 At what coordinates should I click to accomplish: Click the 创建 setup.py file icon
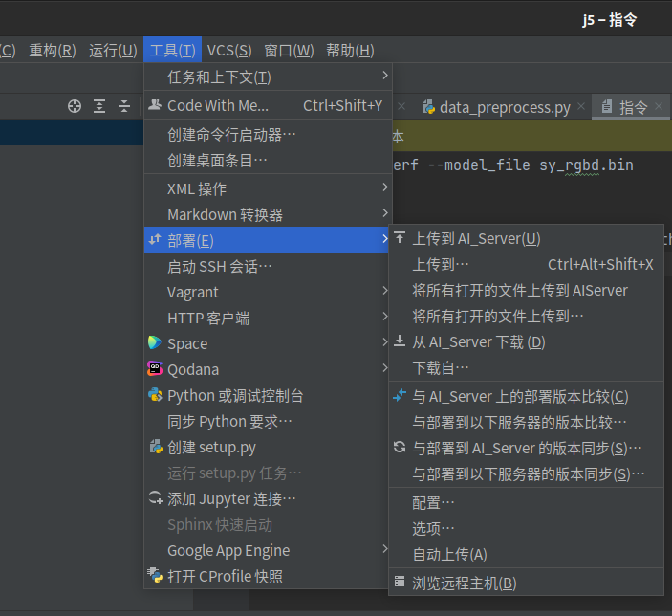156,447
